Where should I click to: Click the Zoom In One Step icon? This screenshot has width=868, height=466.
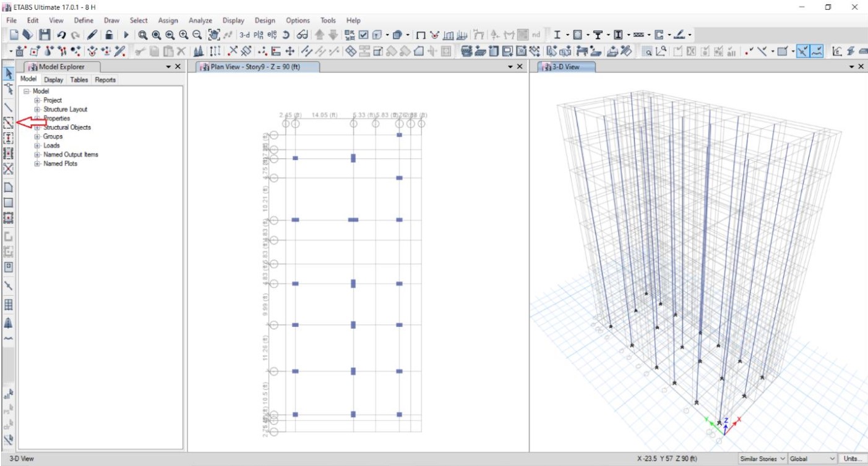point(183,35)
